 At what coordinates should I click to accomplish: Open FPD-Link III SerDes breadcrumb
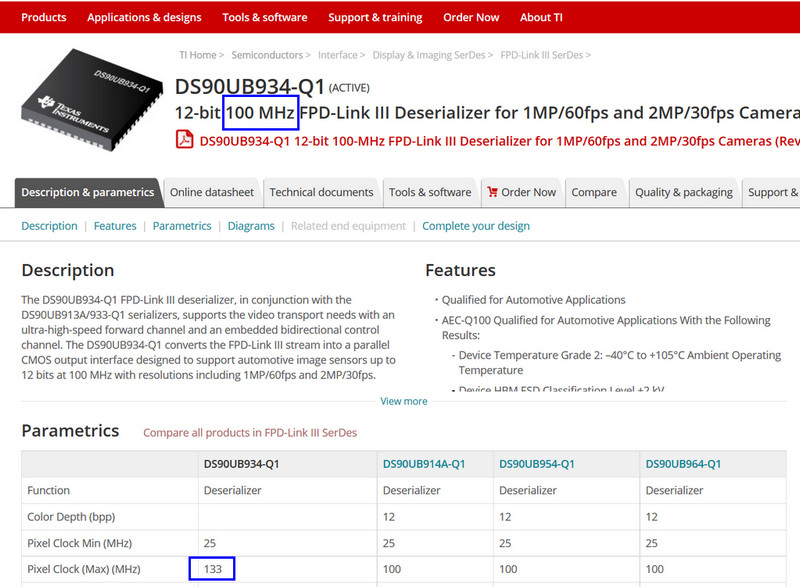[541, 55]
